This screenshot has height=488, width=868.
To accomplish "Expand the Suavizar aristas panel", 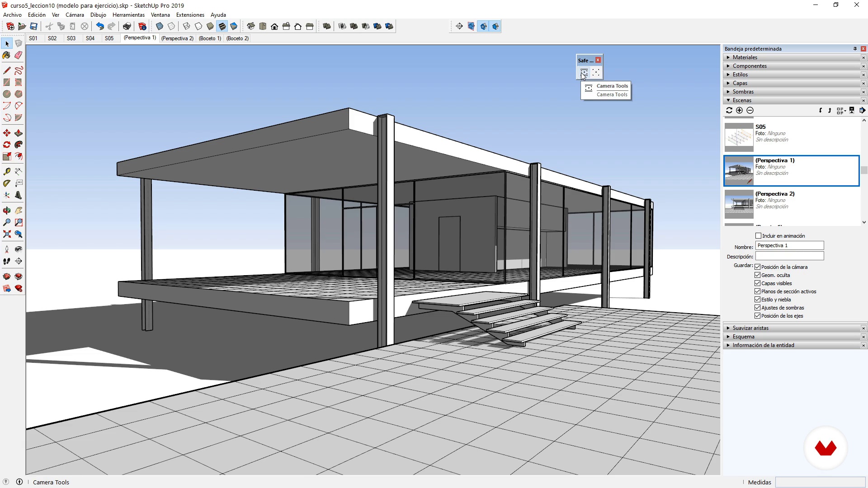I will (x=791, y=328).
